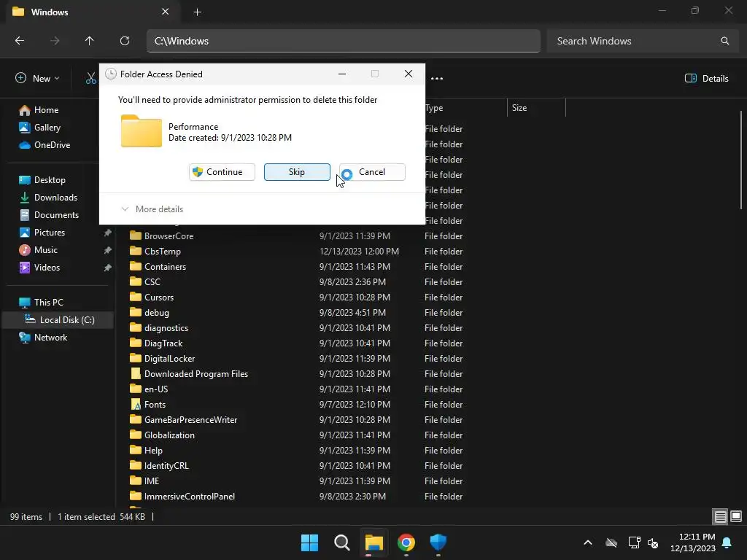Click the address bar showing C:\Windows
The image size is (747, 560).
pyautogui.click(x=343, y=41)
